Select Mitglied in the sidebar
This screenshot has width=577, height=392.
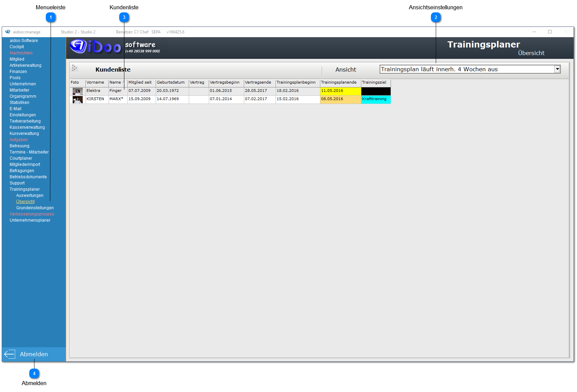(17, 59)
